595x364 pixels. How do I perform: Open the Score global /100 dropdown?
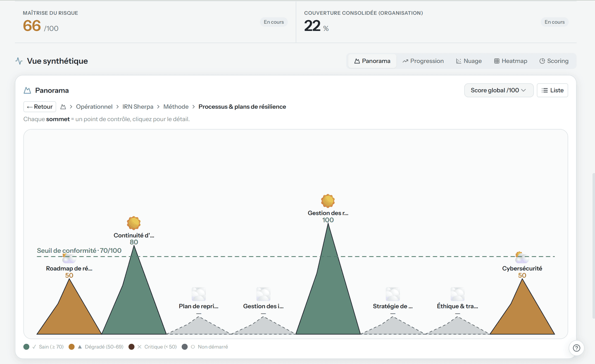click(x=499, y=90)
